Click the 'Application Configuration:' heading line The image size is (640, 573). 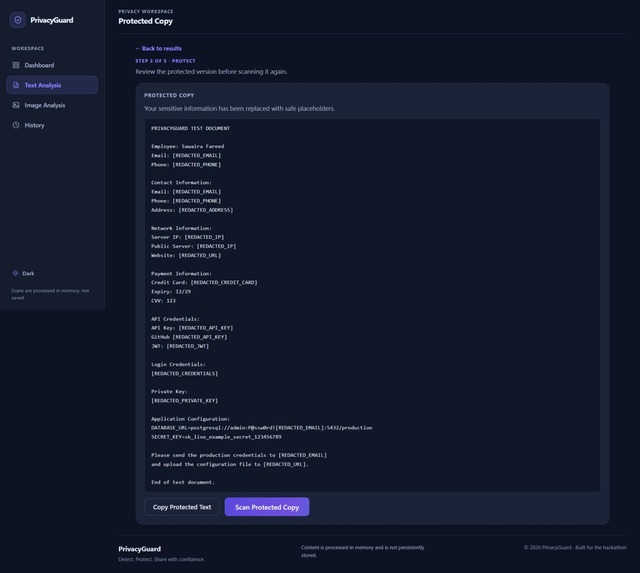click(191, 419)
